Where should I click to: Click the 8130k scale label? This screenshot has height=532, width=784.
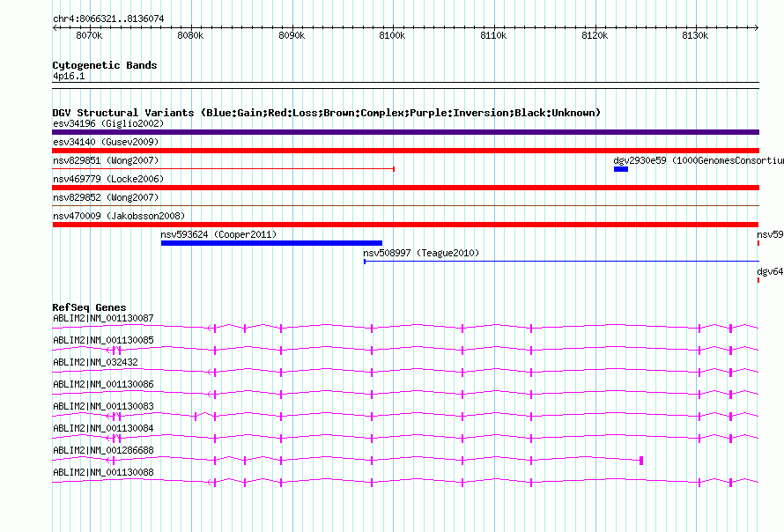pos(696,35)
